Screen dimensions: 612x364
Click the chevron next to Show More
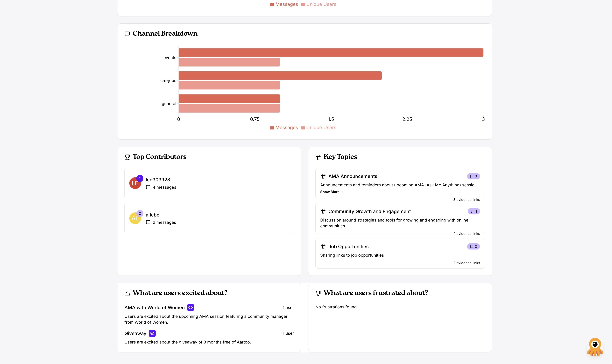[x=343, y=192]
